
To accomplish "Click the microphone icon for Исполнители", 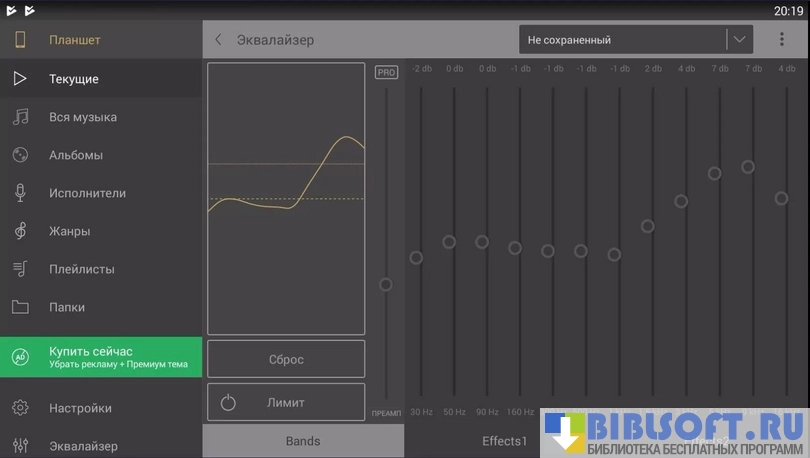I will pyautogui.click(x=20, y=193).
